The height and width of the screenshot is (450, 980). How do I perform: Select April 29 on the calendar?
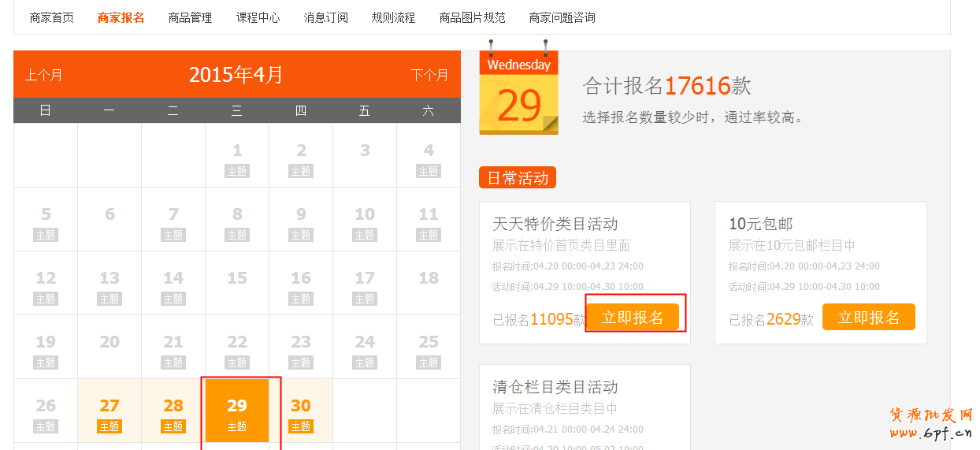pyautogui.click(x=237, y=411)
